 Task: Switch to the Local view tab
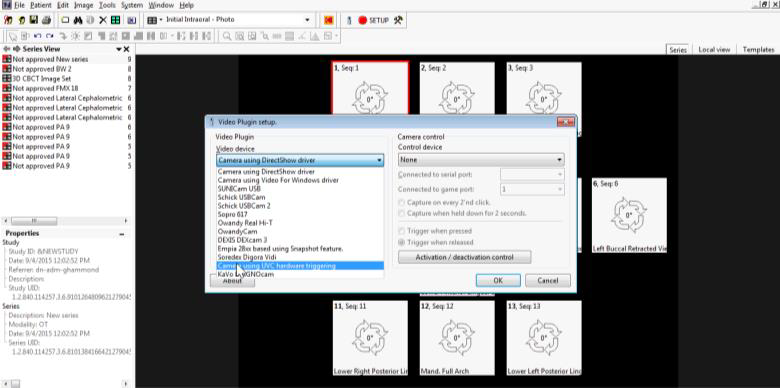point(714,49)
